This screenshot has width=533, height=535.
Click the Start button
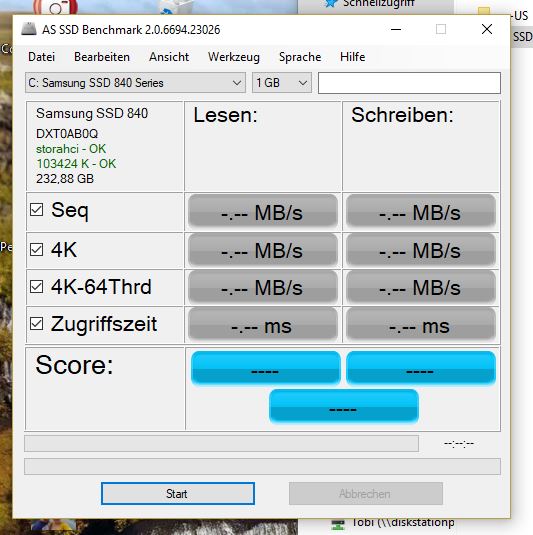point(178,493)
